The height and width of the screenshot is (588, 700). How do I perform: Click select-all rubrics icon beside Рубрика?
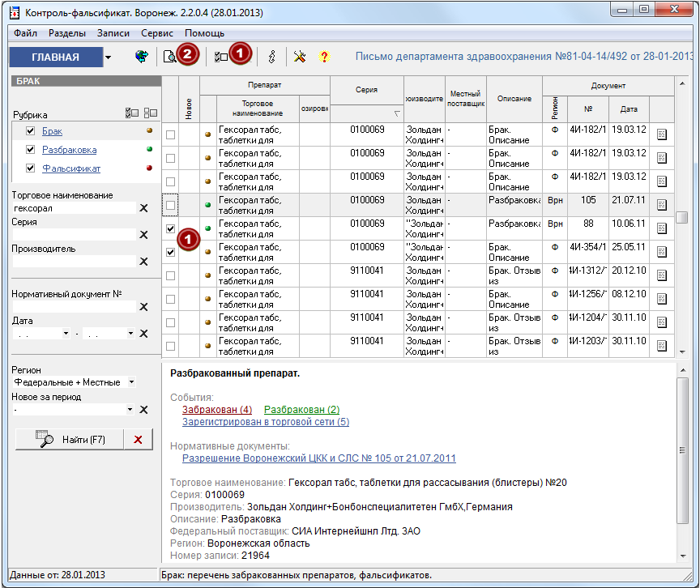(x=132, y=113)
